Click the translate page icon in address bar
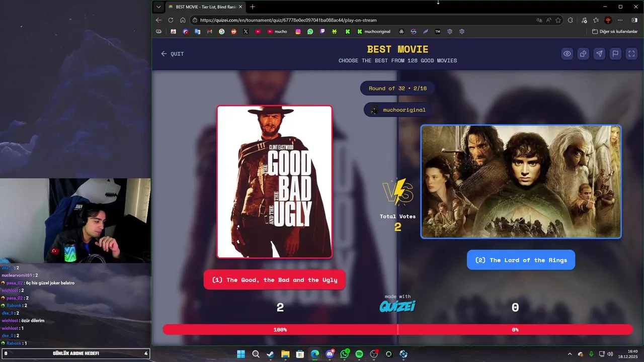644x362 pixels. click(x=539, y=20)
